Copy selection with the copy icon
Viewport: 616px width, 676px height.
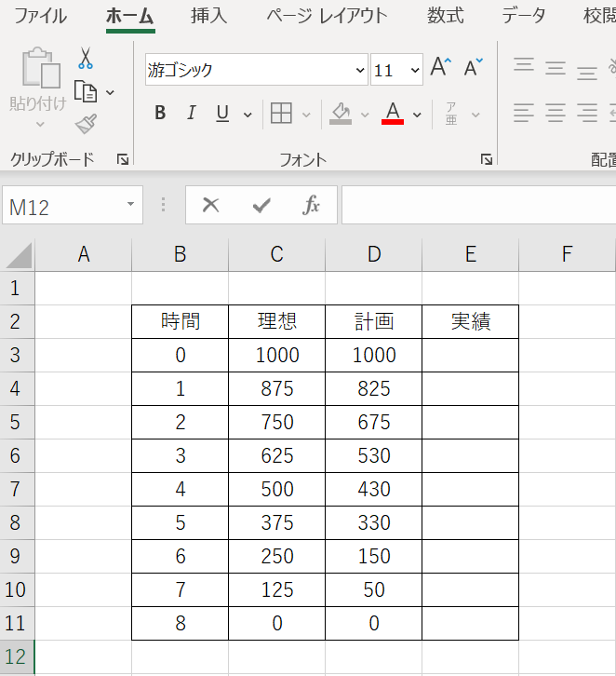click(x=86, y=91)
